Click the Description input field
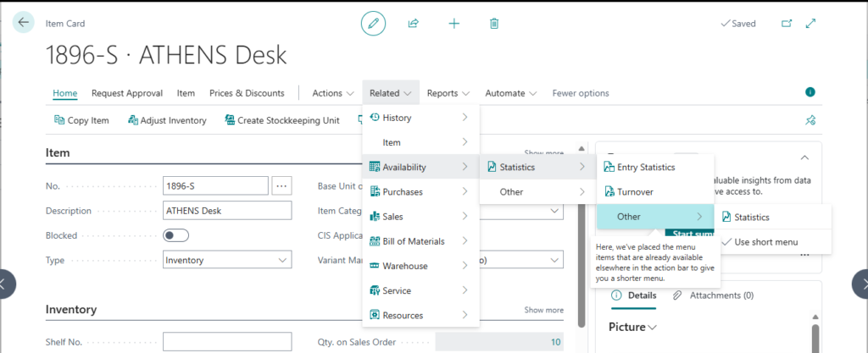The width and height of the screenshot is (868, 353). pos(226,211)
